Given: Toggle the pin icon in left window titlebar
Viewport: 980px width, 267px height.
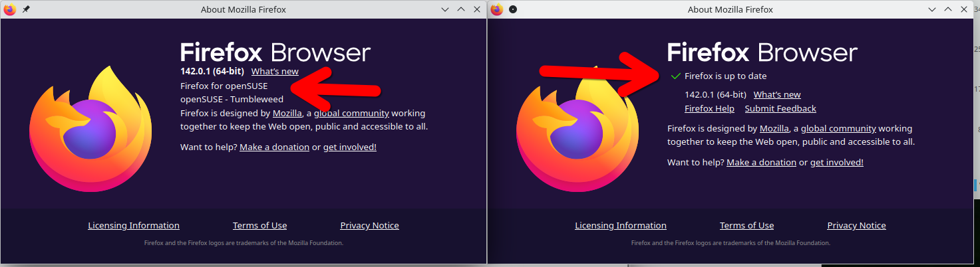Looking at the screenshot, I should click(x=26, y=9).
